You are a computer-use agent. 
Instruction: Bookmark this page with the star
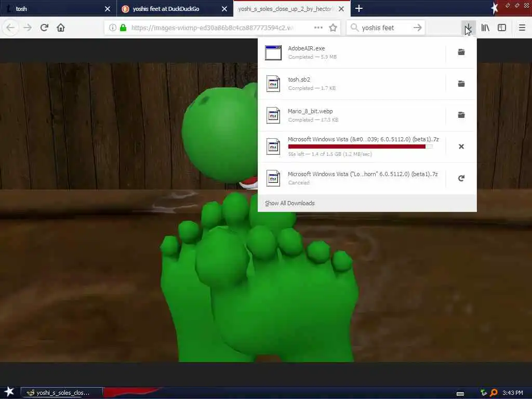[333, 28]
